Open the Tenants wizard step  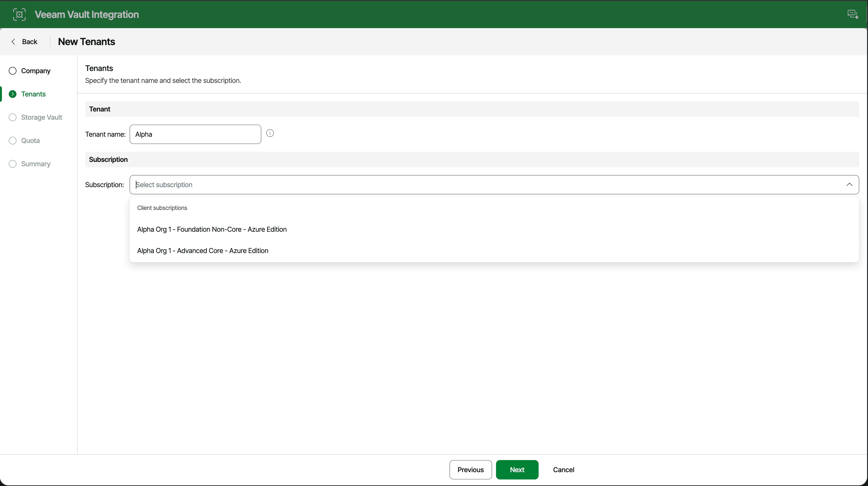coord(33,94)
